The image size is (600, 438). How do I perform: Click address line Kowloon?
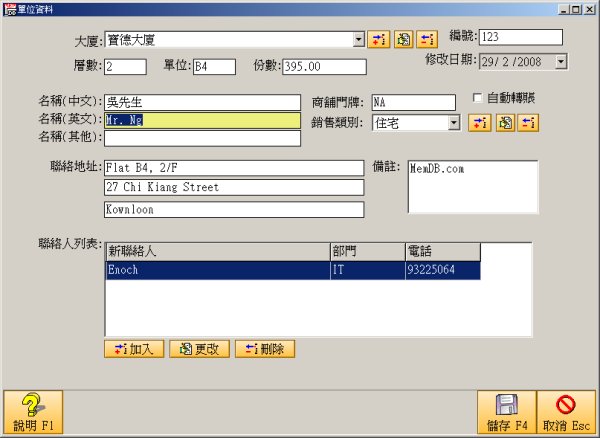pyautogui.click(x=234, y=210)
